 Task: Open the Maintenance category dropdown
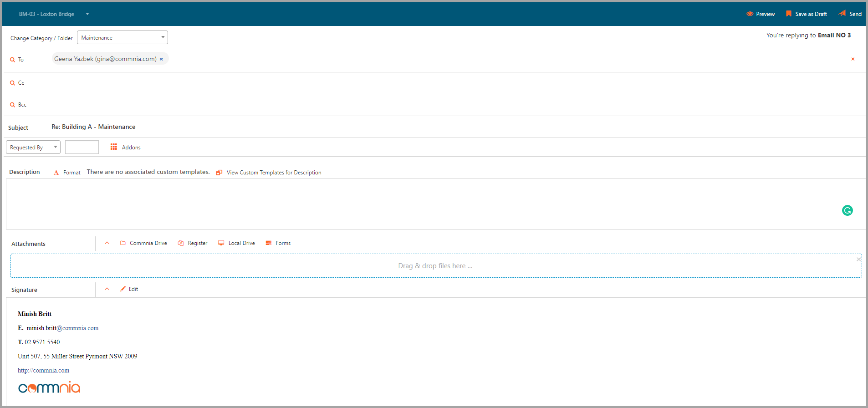click(122, 37)
